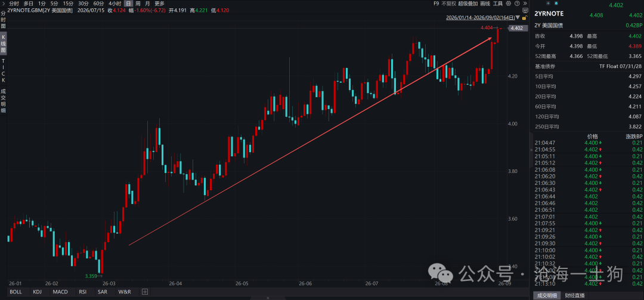Switch to 成交明细 tab at bottom right

547,295
